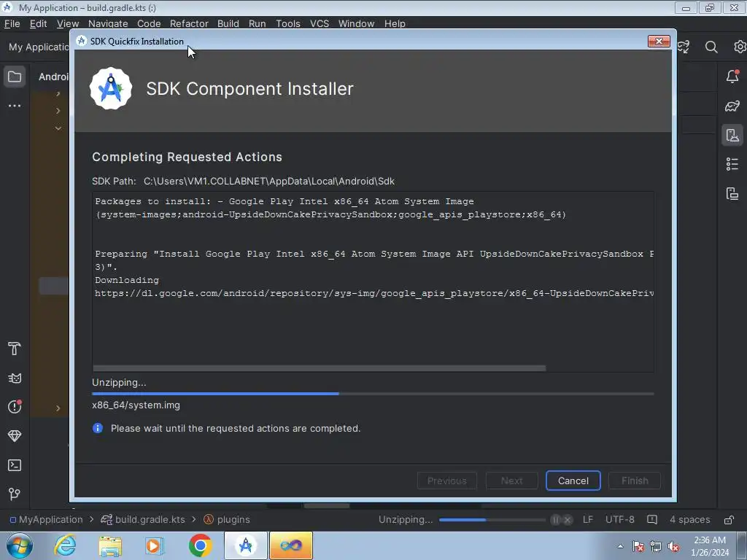Click the Windows Start orb

coord(20,545)
